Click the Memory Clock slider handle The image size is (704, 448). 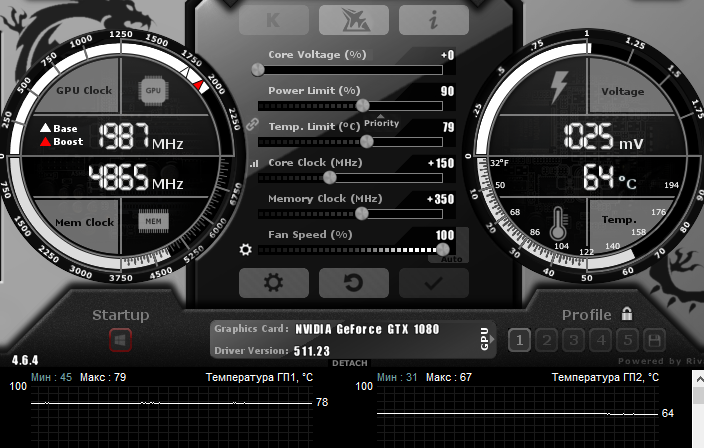pos(361,213)
